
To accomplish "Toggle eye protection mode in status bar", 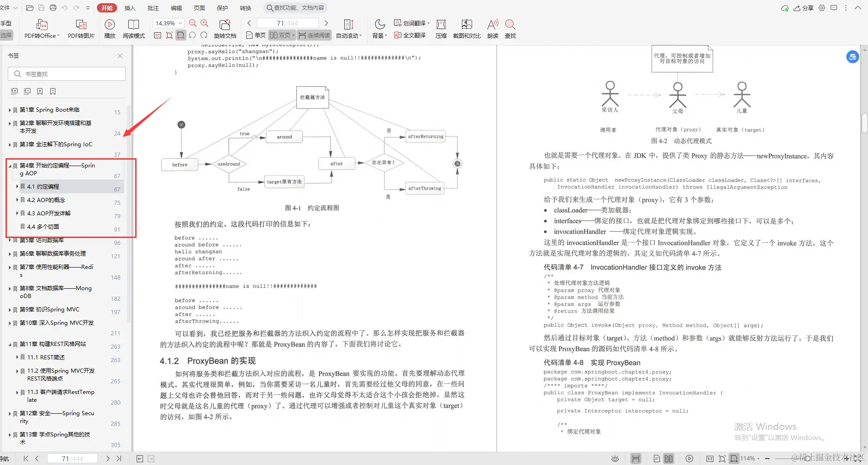I will (x=616, y=458).
